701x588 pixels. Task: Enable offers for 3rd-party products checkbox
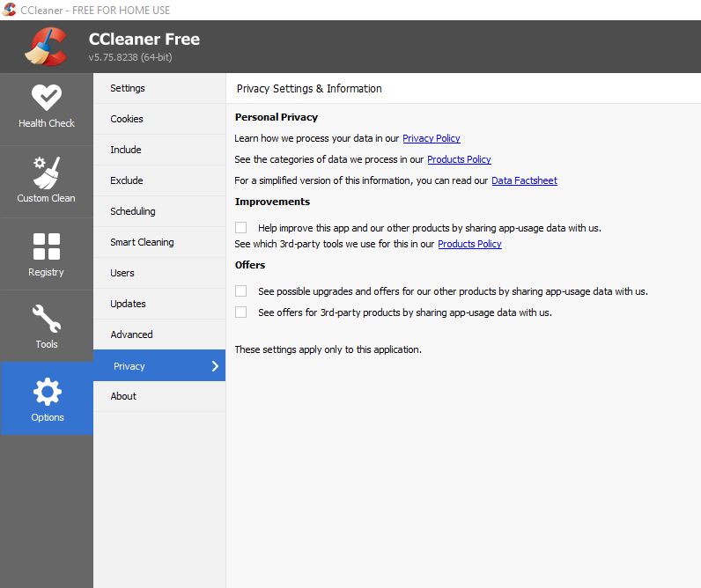[241, 312]
